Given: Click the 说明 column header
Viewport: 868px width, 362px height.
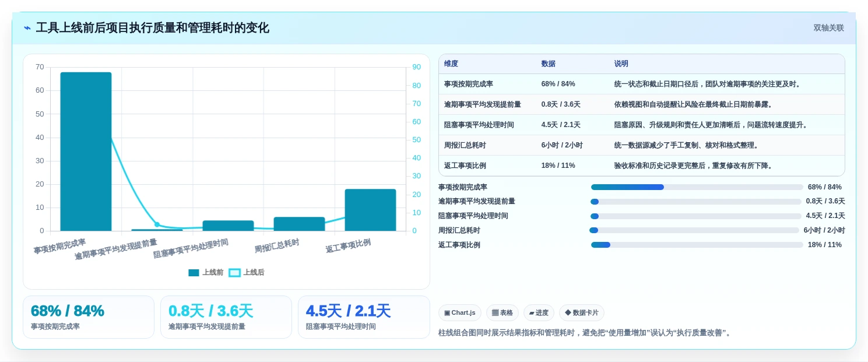Looking at the screenshot, I should click(621, 64).
